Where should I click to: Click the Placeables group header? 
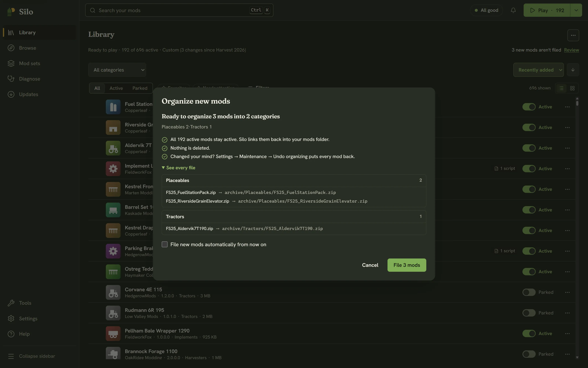[x=294, y=181]
